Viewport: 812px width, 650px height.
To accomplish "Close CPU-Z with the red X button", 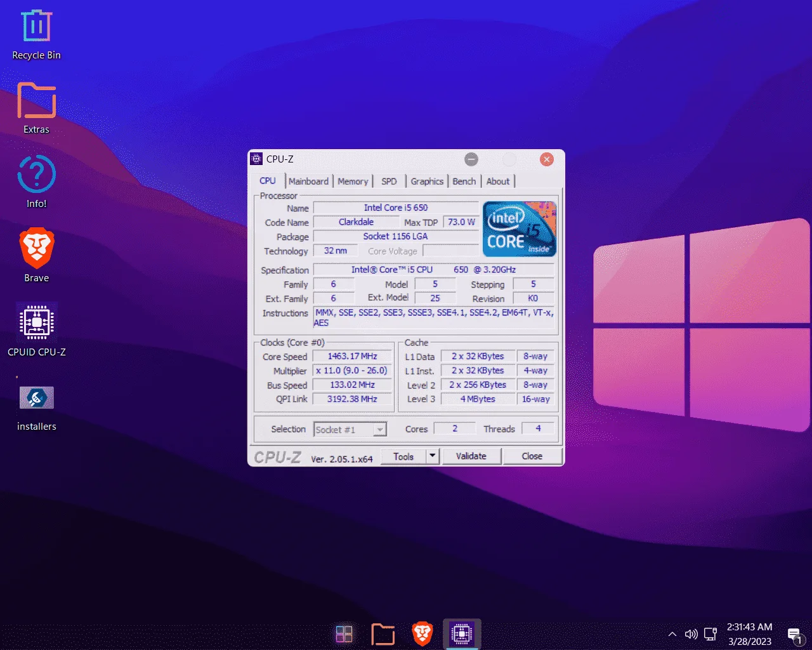I will point(547,159).
